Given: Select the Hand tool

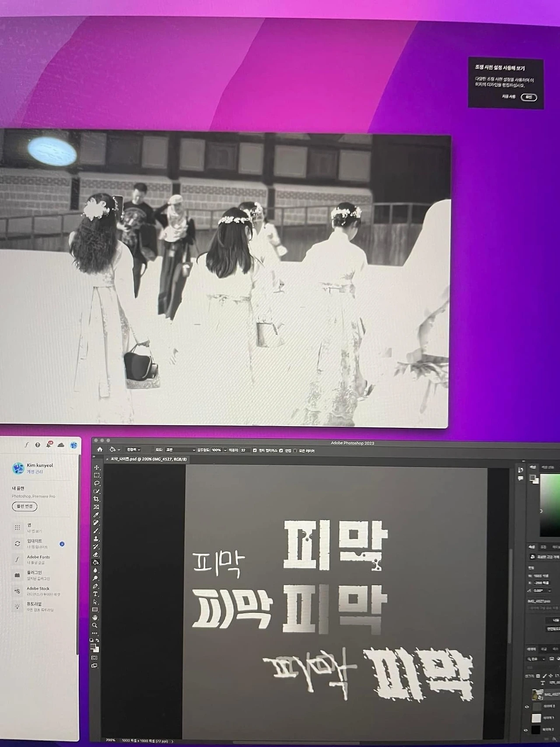Looking at the screenshot, I should [x=95, y=618].
